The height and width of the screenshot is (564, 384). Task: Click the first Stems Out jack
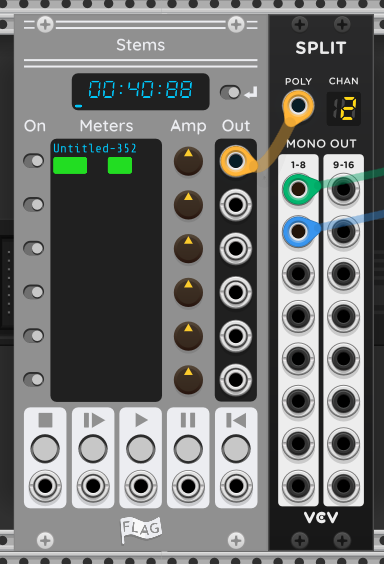[236, 161]
